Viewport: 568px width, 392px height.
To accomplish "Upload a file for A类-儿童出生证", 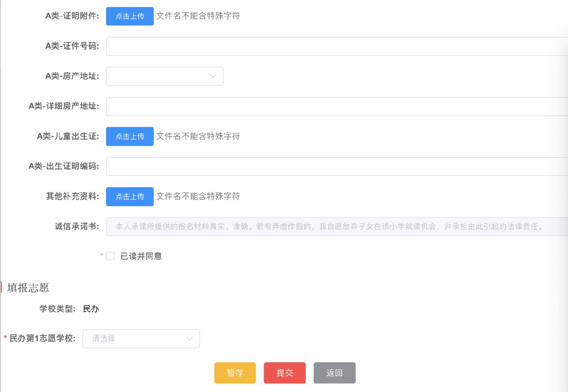I will click(x=130, y=136).
